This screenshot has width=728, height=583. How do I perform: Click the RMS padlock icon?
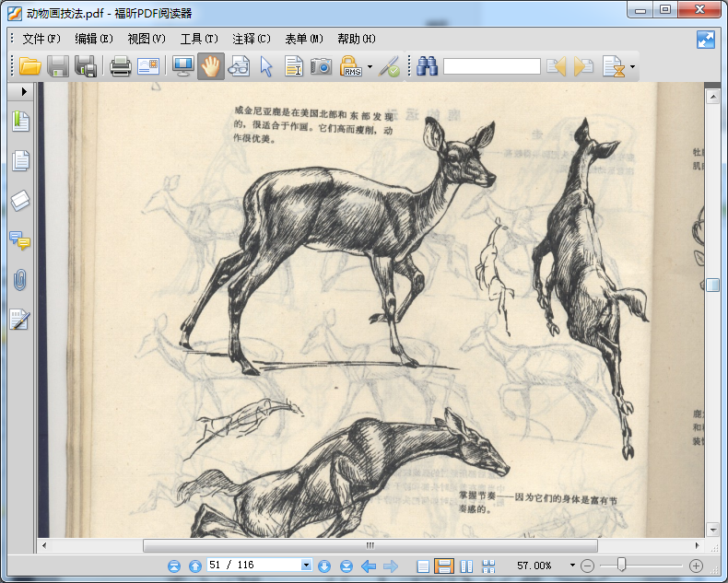[350, 66]
